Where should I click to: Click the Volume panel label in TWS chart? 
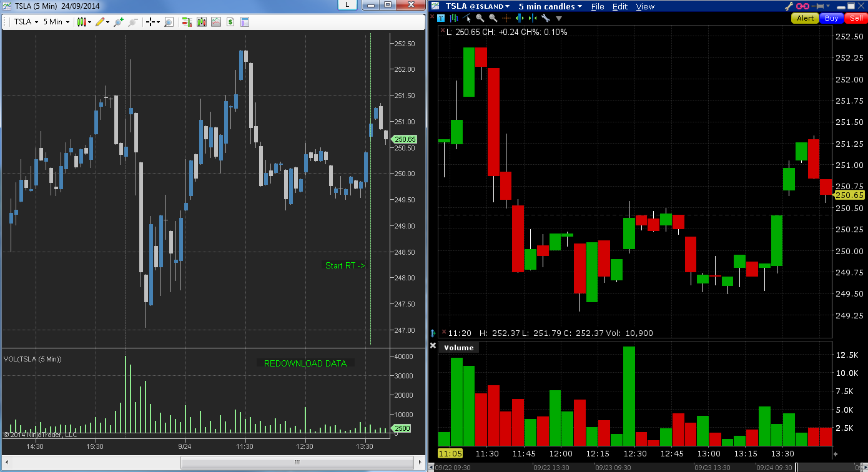pos(459,348)
